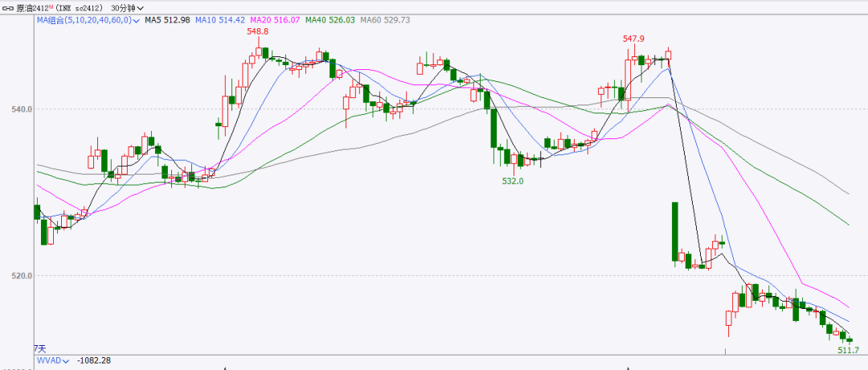Viewport: 868px width, 370px height.
Task: Click the 520.0 price axis label
Action: [x=19, y=276]
